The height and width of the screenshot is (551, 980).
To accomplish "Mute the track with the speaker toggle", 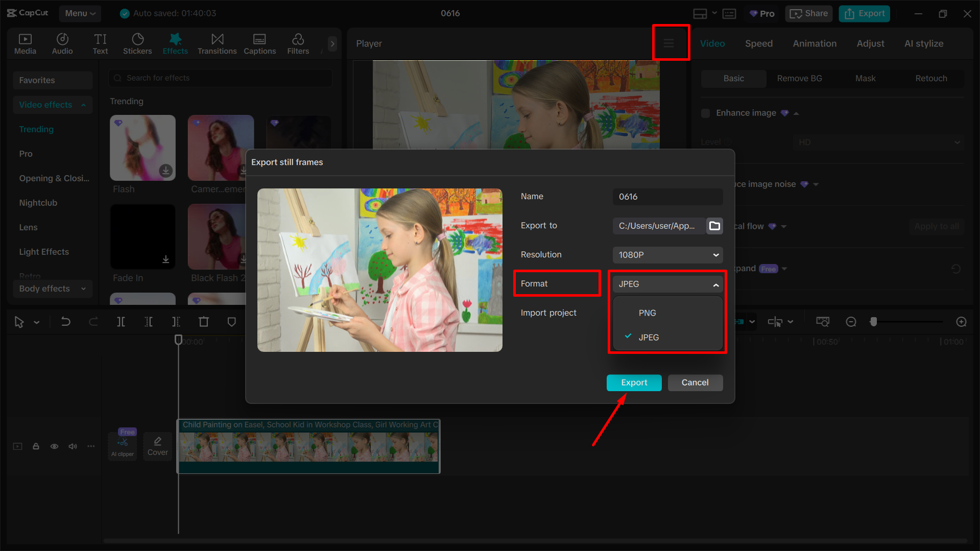I will [73, 446].
